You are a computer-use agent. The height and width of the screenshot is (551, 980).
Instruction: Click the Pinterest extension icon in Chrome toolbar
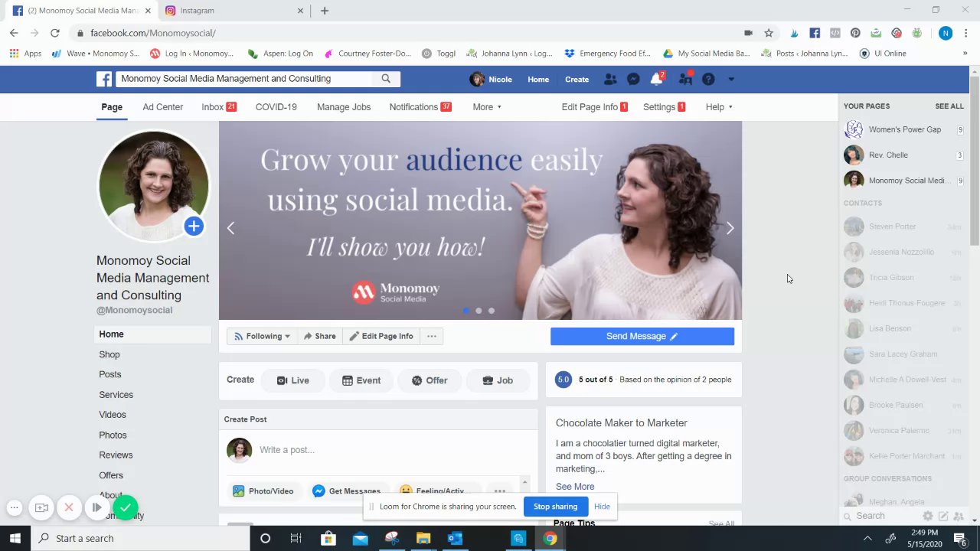[855, 33]
